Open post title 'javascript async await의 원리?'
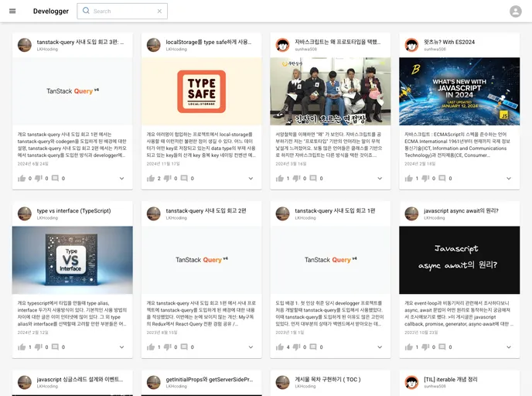Viewport: 532px width, 396px height. pos(461,210)
